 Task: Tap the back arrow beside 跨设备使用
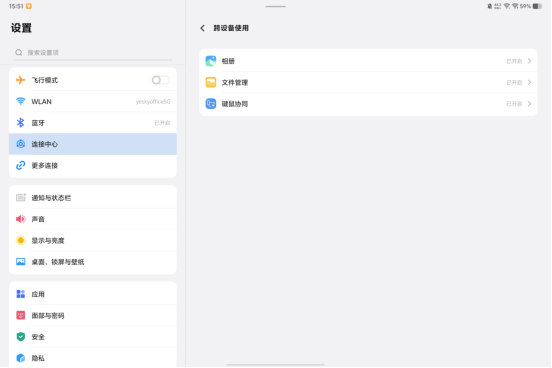202,28
